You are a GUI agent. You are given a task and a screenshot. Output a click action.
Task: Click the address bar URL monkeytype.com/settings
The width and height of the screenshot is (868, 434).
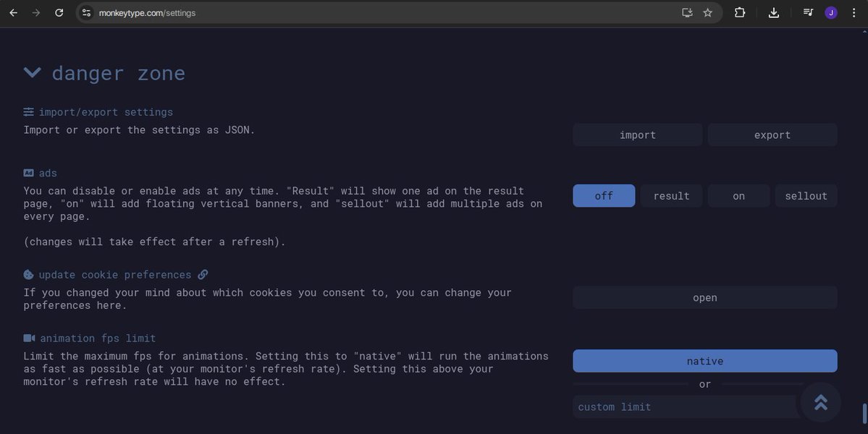click(x=147, y=13)
